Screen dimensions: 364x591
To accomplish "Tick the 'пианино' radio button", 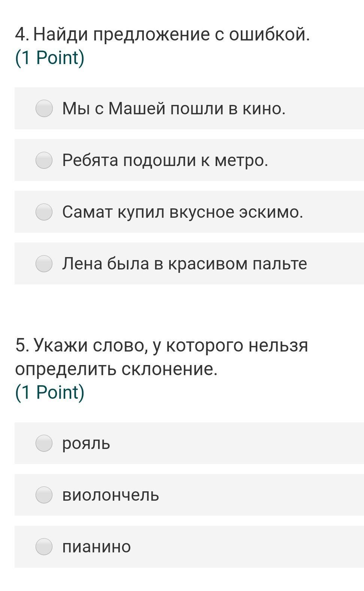I will point(44,547).
